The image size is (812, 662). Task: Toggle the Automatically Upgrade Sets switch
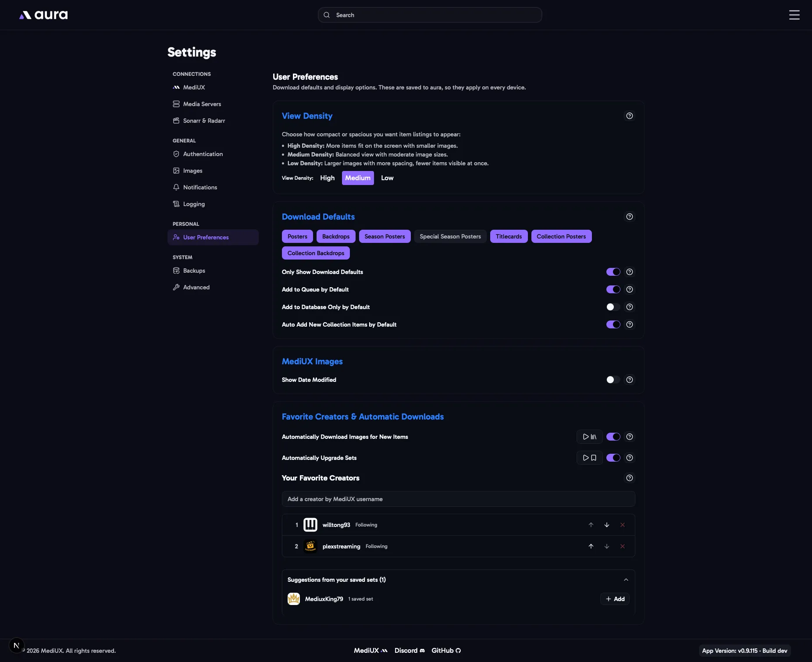613,458
